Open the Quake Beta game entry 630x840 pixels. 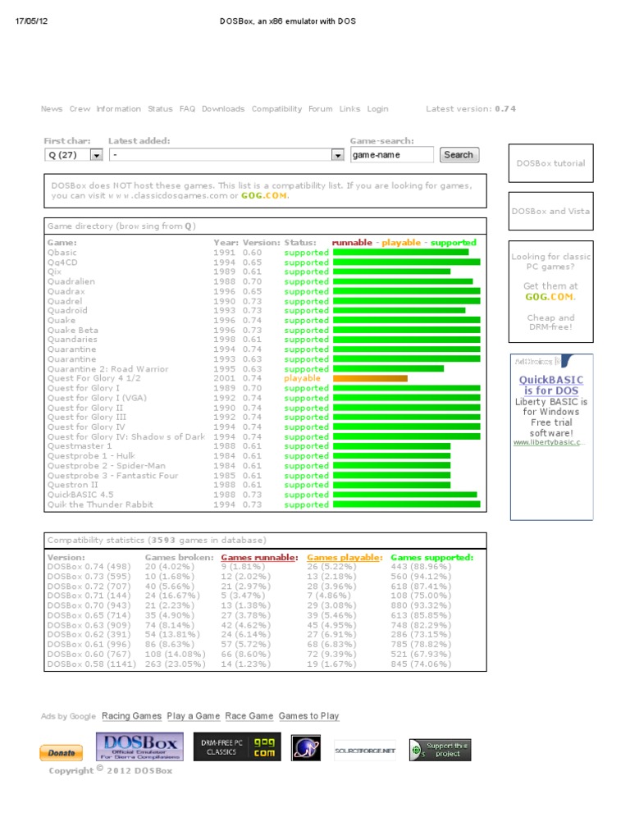(x=72, y=330)
